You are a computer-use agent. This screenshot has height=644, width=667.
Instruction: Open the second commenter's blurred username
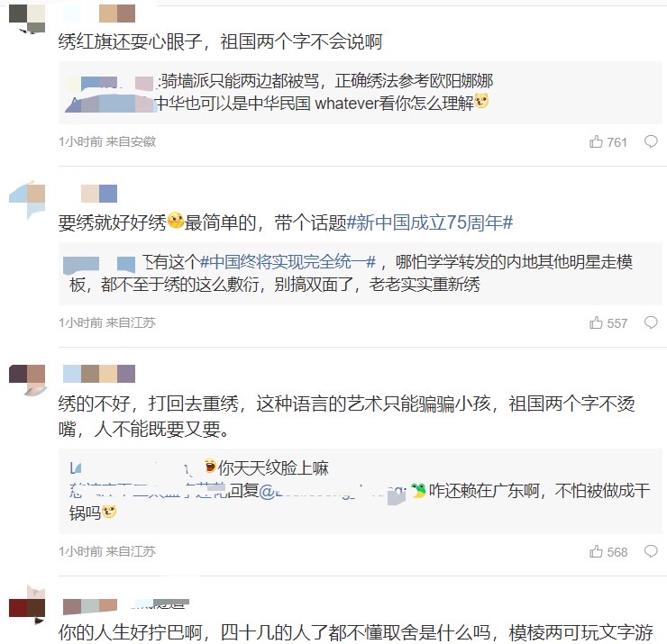point(98,194)
